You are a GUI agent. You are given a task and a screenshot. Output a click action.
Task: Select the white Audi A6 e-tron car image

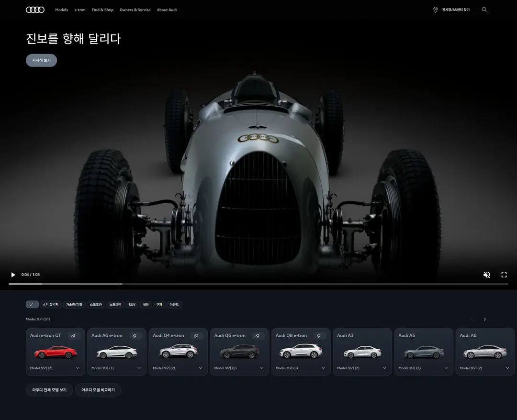coord(117,352)
